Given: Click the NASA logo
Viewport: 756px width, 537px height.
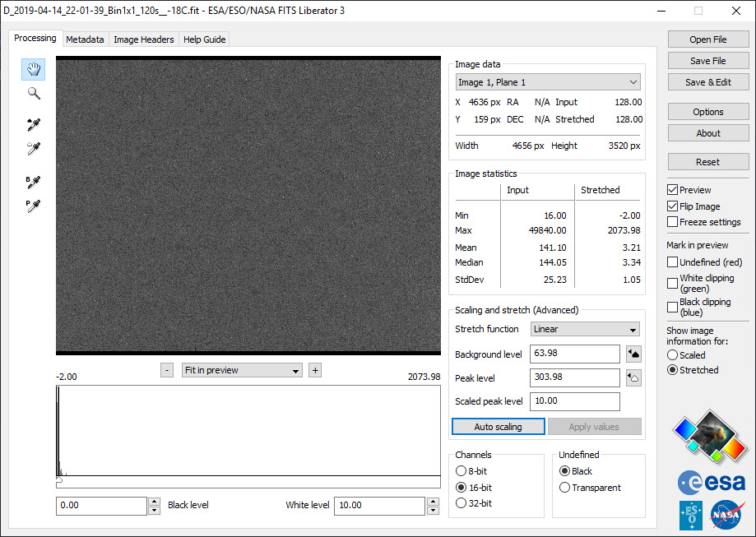Looking at the screenshot, I should pyautogui.click(x=726, y=516).
